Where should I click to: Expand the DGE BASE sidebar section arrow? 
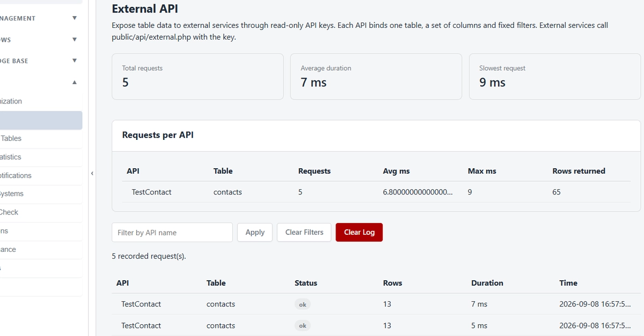(75, 61)
